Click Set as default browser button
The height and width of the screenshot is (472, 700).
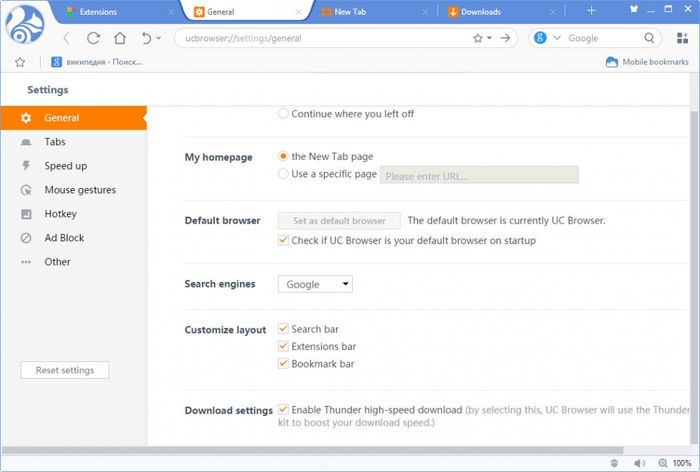point(339,221)
